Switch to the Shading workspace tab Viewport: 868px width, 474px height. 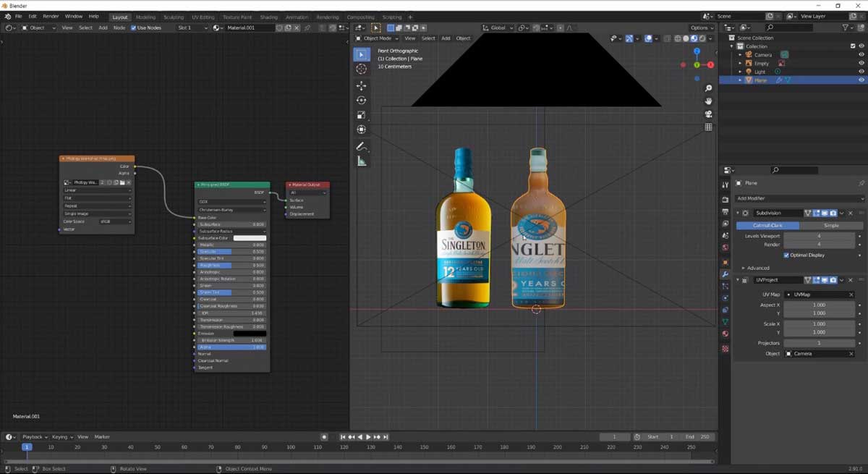268,17
